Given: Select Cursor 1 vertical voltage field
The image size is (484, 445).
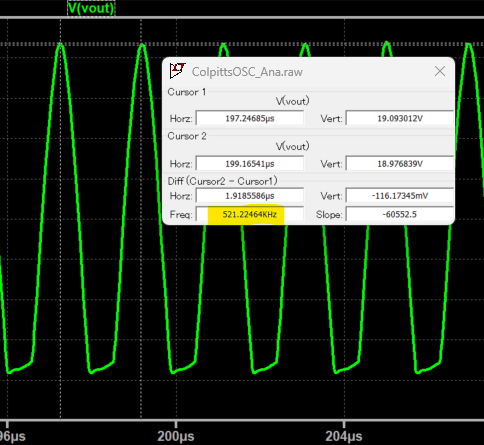Looking at the screenshot, I should [x=400, y=118].
